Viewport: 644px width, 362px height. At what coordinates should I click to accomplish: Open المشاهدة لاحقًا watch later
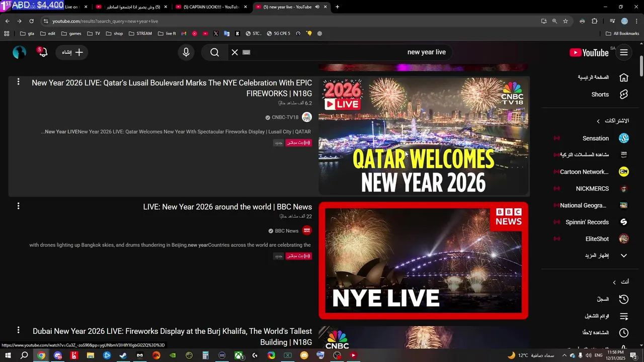(602, 333)
